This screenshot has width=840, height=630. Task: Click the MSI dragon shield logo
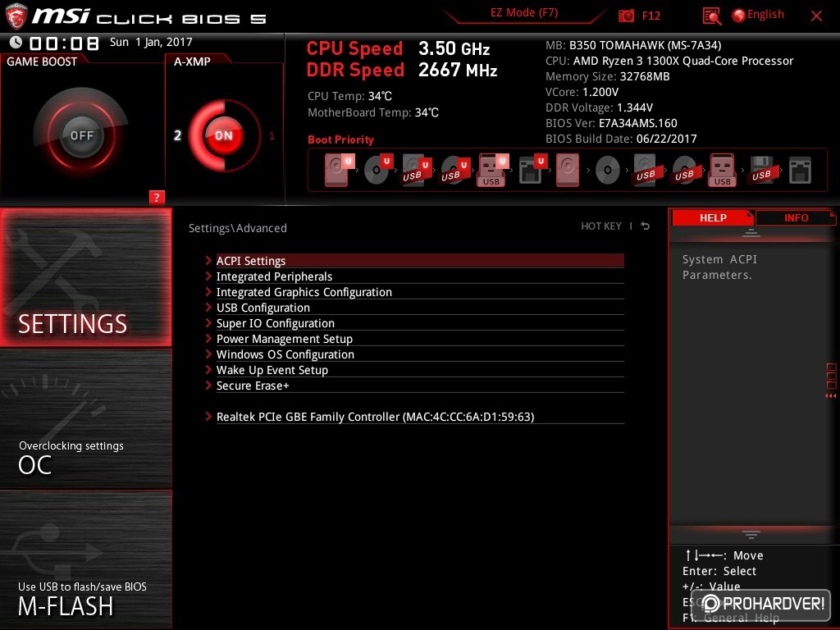[16, 16]
